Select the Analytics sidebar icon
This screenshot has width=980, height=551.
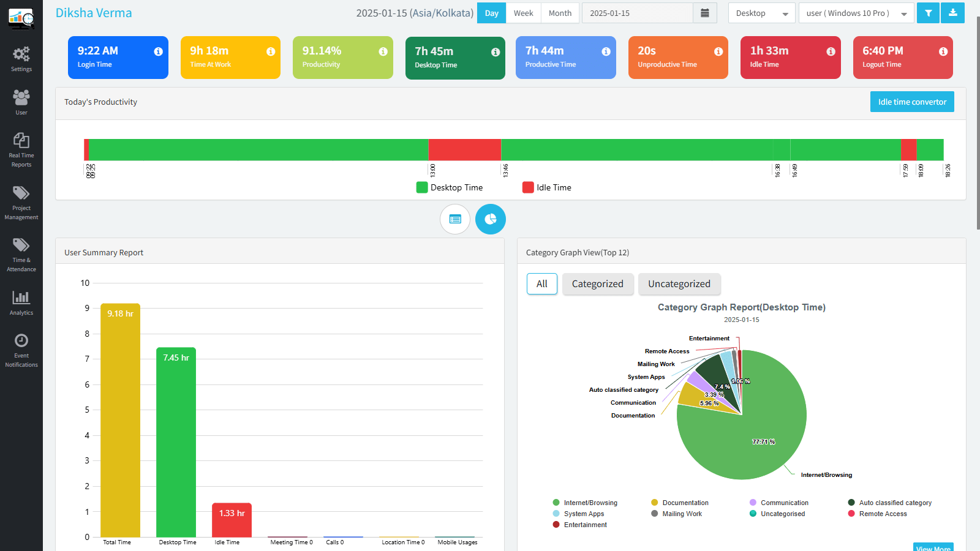pyautogui.click(x=21, y=302)
